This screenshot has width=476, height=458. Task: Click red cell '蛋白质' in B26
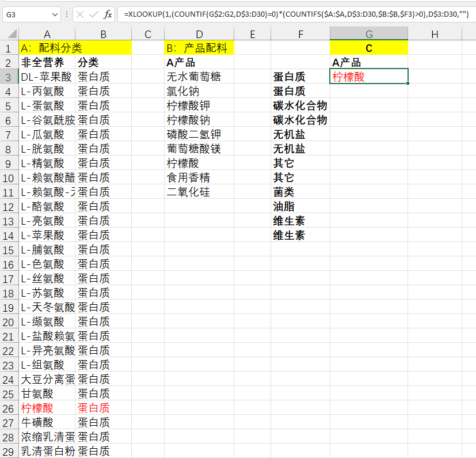[103, 408]
